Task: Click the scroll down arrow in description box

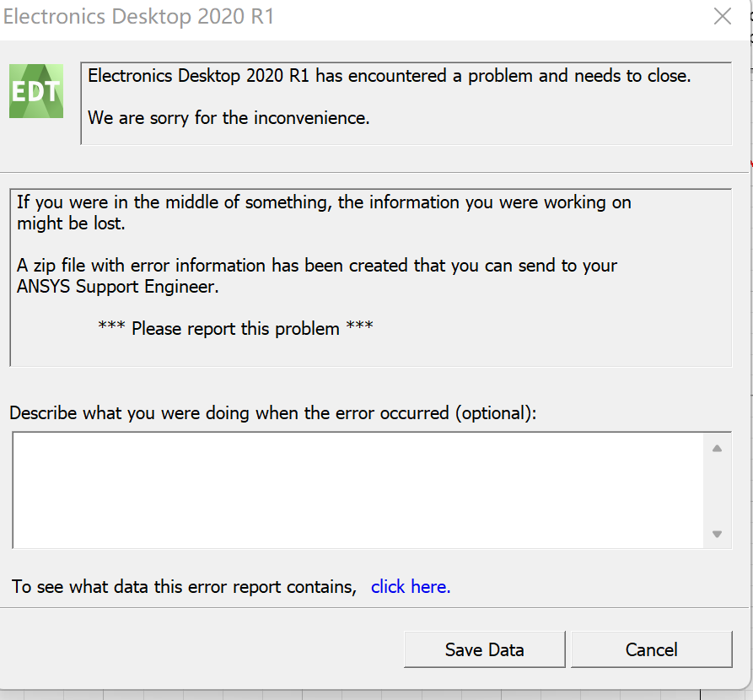Action: point(717,534)
